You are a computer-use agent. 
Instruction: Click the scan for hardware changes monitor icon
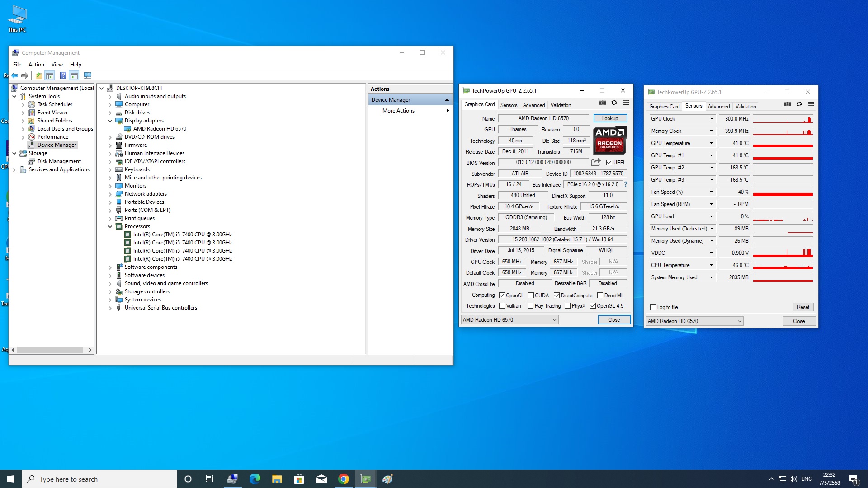(88, 75)
